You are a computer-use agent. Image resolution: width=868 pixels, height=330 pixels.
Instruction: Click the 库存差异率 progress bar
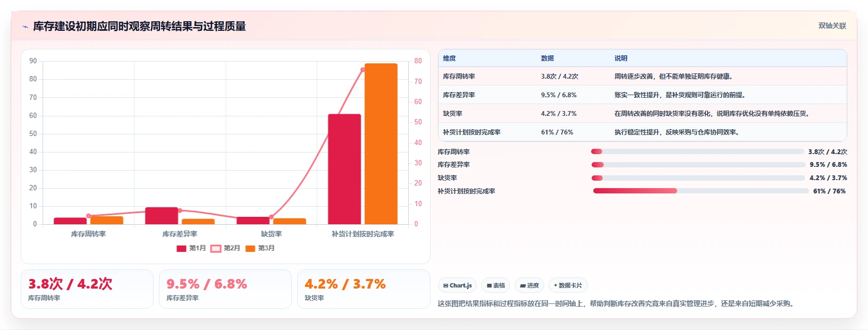[x=698, y=165]
